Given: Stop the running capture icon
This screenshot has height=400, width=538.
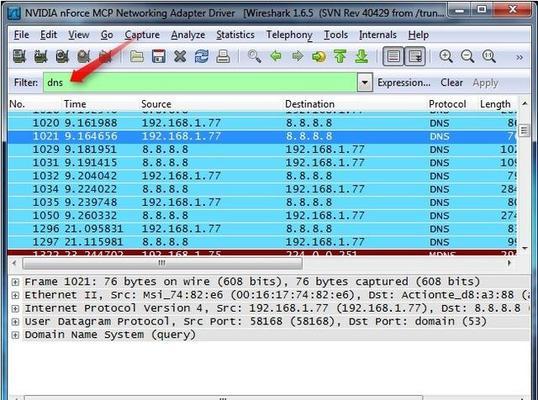Looking at the screenshot, I should pyautogui.click(x=84, y=56).
